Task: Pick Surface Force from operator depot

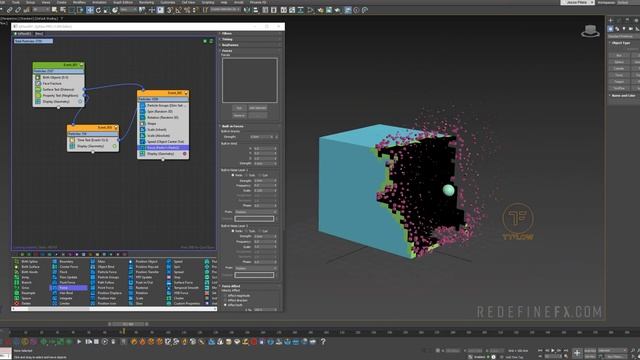Action: [180, 282]
